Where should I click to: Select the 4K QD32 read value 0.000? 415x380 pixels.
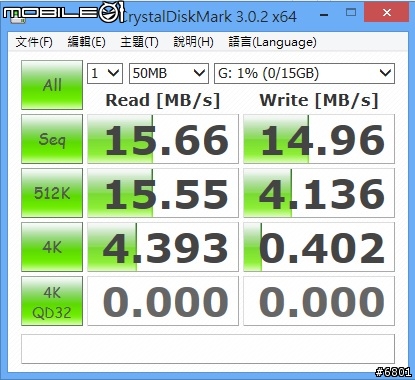(x=163, y=301)
